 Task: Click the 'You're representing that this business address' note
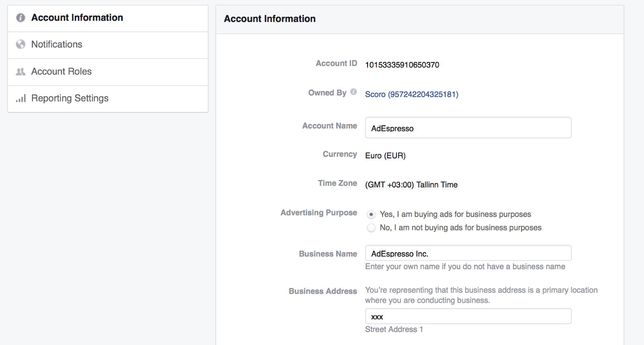coord(481,295)
